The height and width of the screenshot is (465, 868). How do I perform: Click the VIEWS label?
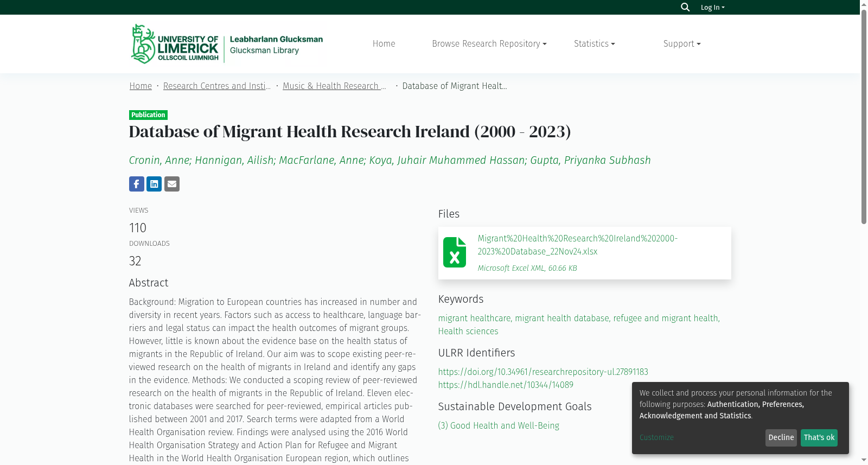point(138,211)
